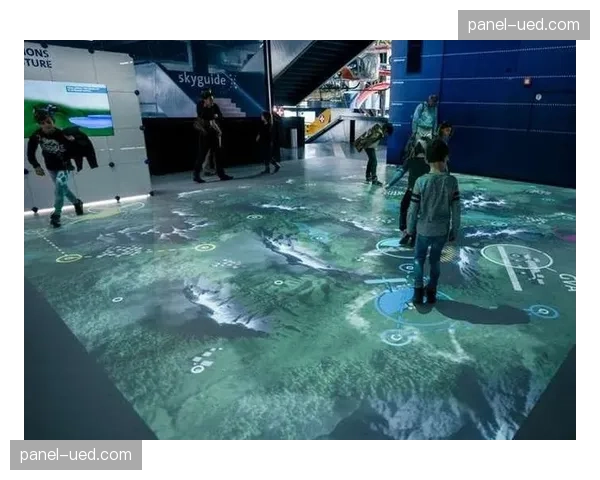Open the wall display showing green landscape

tap(68, 107)
